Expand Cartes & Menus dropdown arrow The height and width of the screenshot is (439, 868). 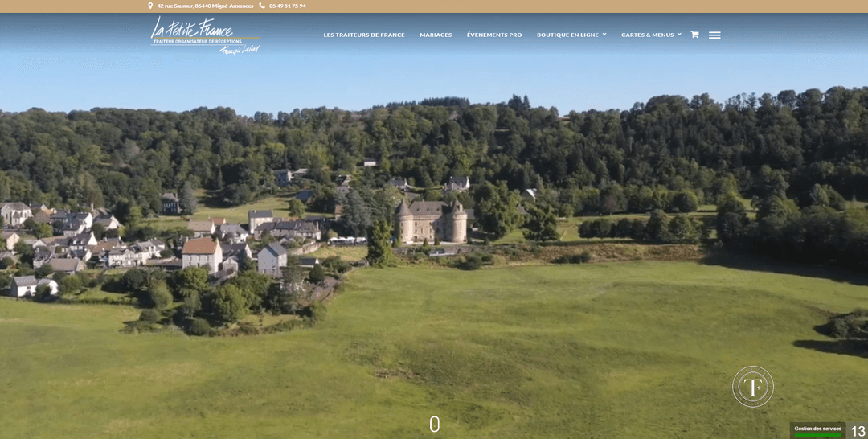tap(679, 35)
